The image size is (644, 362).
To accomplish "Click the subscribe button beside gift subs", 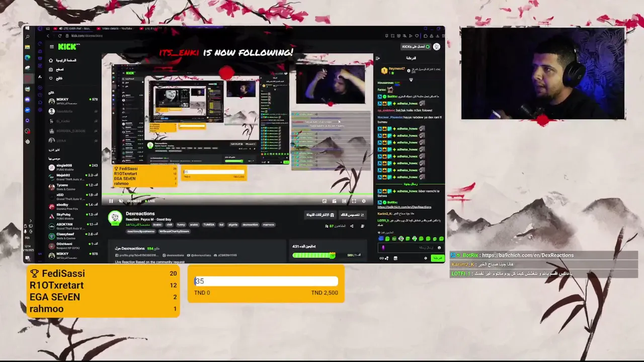I will click(x=352, y=215).
